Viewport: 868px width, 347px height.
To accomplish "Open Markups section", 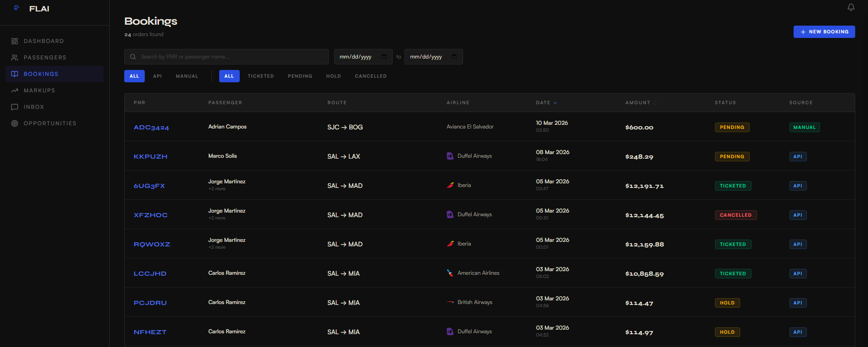I will pyautogui.click(x=54, y=91).
